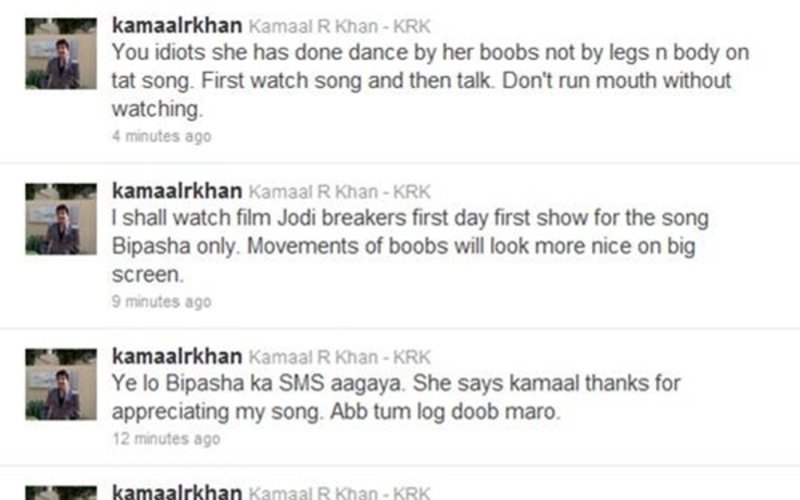Select the tweet text starting "You idiots she has"
800x500 pixels.
[431, 81]
